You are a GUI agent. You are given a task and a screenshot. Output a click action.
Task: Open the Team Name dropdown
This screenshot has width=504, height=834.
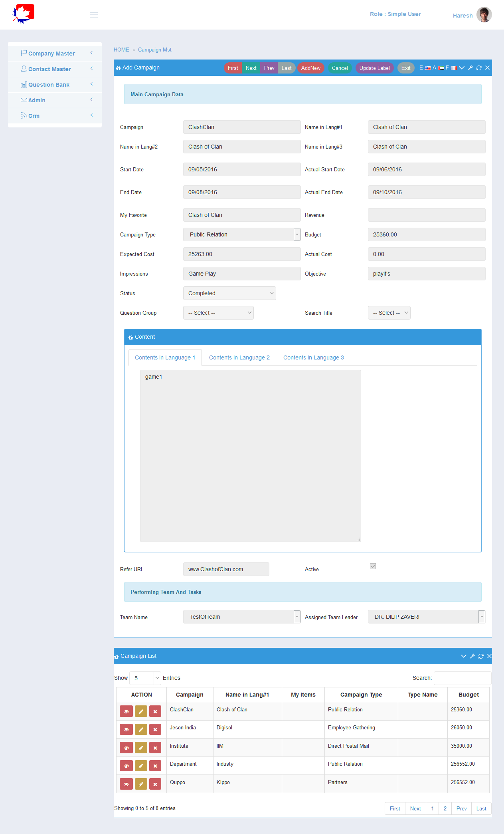(x=242, y=617)
